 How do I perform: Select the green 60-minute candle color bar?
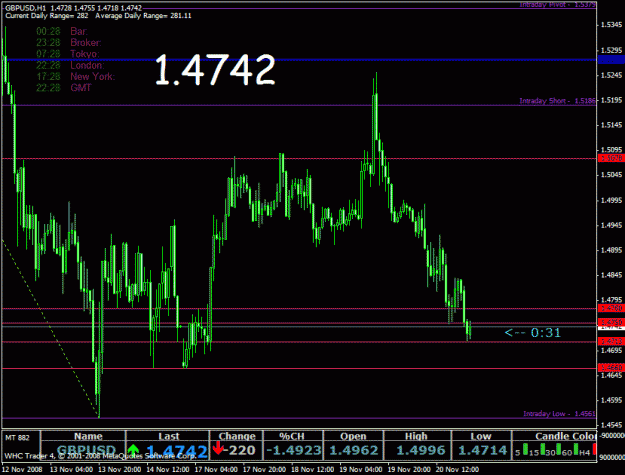click(576, 449)
